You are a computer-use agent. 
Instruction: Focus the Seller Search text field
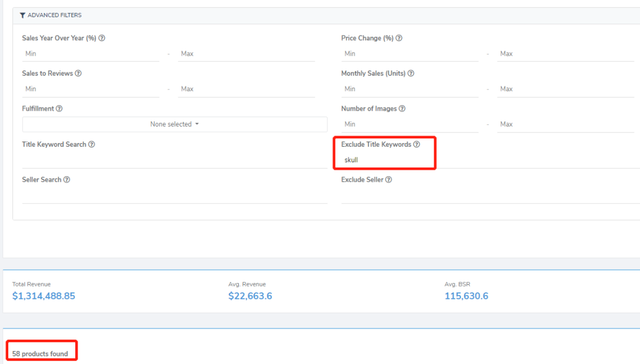pos(174,196)
